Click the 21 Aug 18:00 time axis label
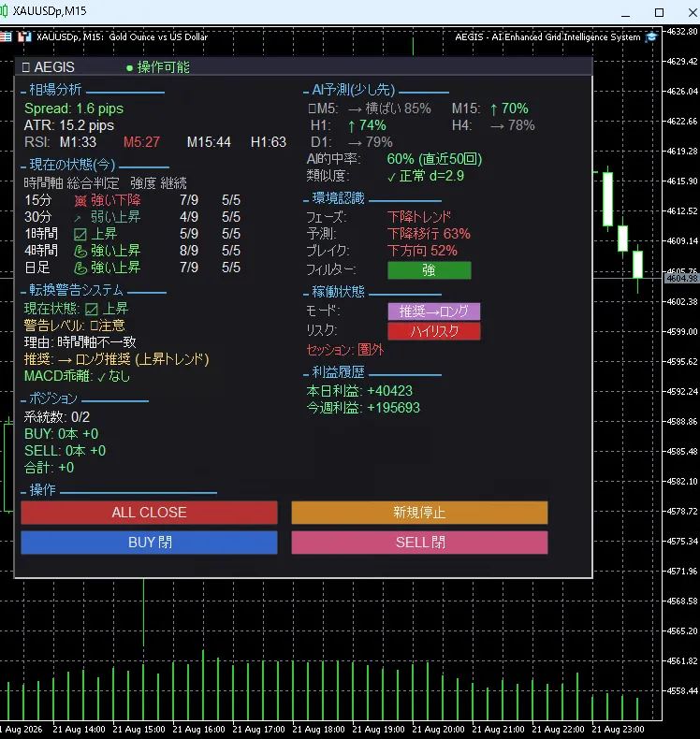This screenshot has height=739, width=700. (318, 729)
